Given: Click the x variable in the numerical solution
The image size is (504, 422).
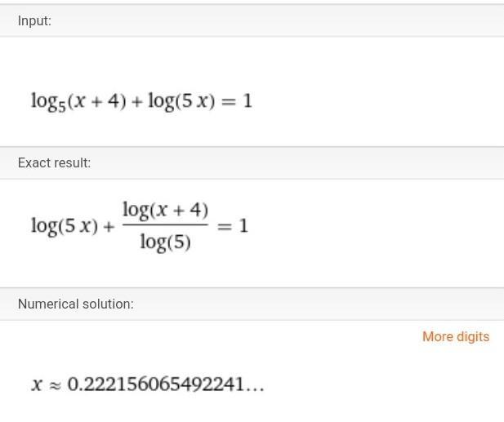Looking at the screenshot, I should [x=37, y=384].
